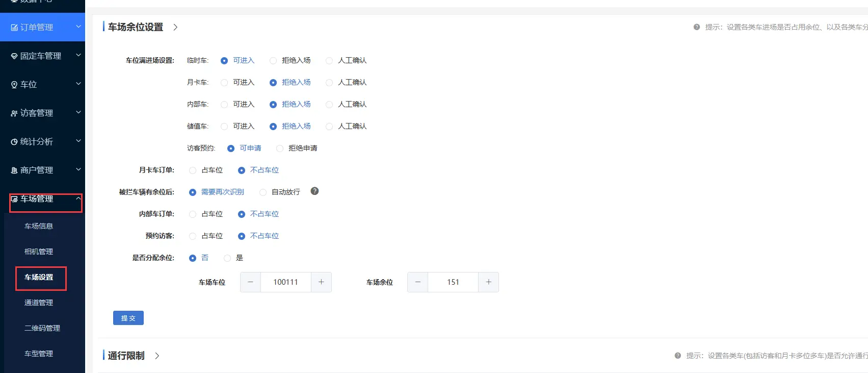This screenshot has height=373, width=868.
Task: Choose 自动放行 radio option
Action: [x=263, y=192]
